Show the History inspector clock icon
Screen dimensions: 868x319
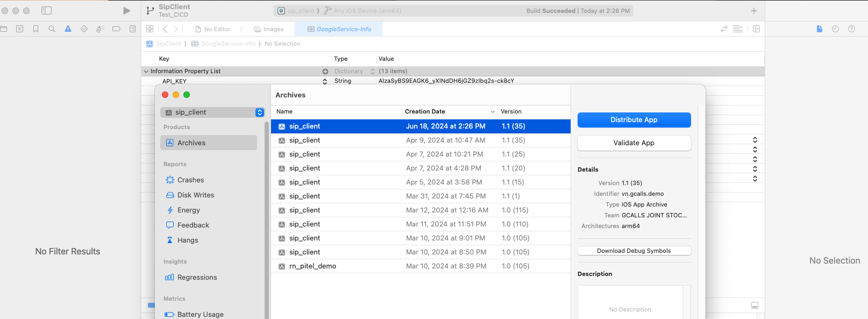pos(835,29)
